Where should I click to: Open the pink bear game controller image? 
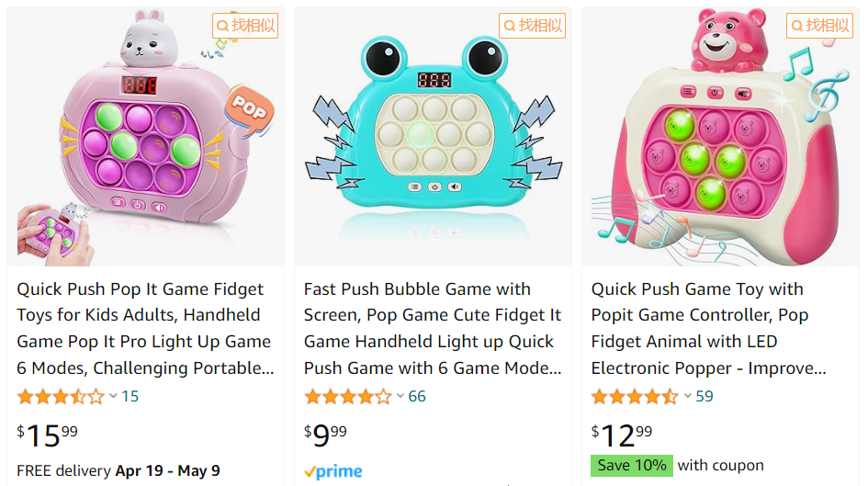point(720,137)
